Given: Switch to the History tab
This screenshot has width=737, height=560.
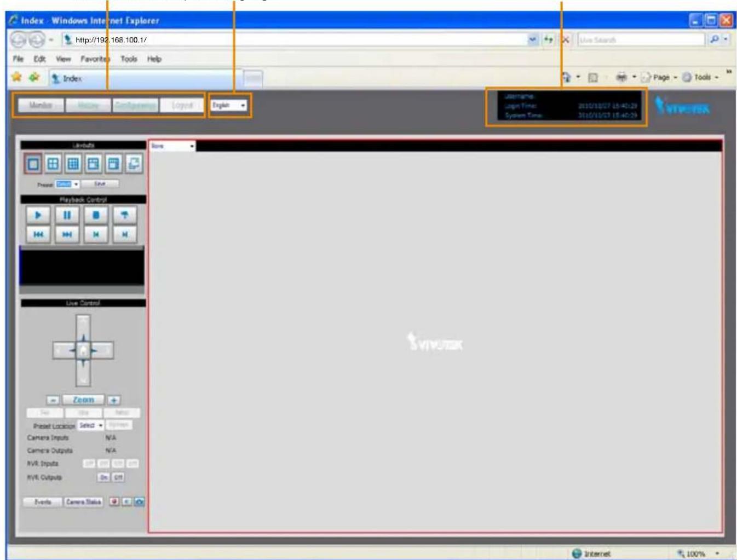Looking at the screenshot, I should pyautogui.click(x=88, y=105).
